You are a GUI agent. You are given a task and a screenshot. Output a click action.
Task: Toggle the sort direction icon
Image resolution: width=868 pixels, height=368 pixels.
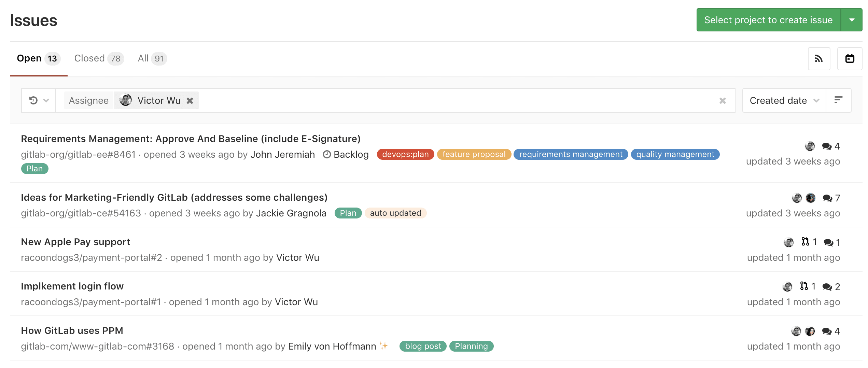(x=839, y=100)
